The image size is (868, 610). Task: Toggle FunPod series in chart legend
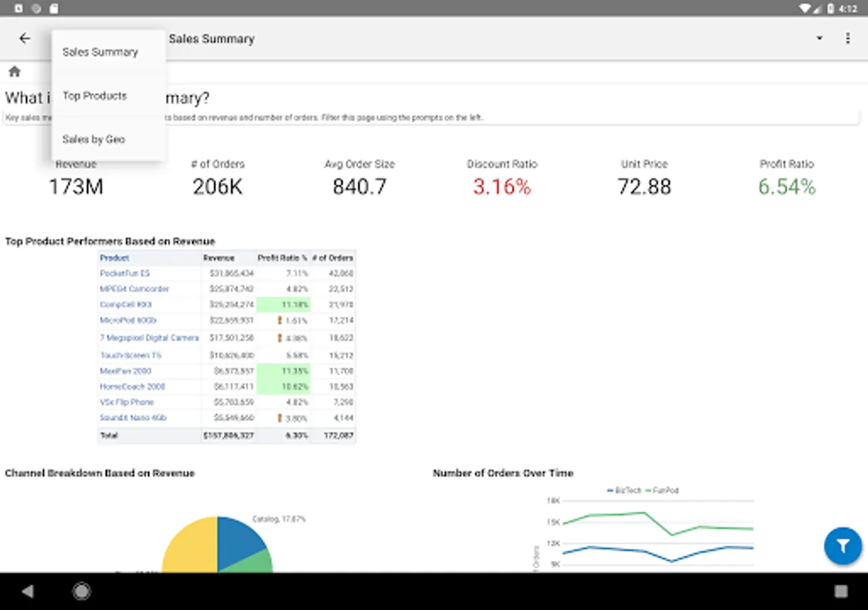click(x=661, y=490)
